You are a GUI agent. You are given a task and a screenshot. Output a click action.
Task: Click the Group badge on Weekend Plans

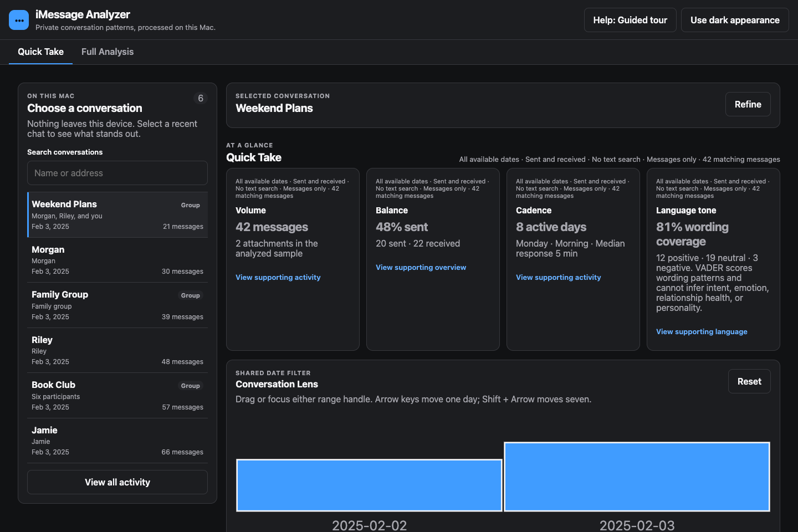click(191, 205)
